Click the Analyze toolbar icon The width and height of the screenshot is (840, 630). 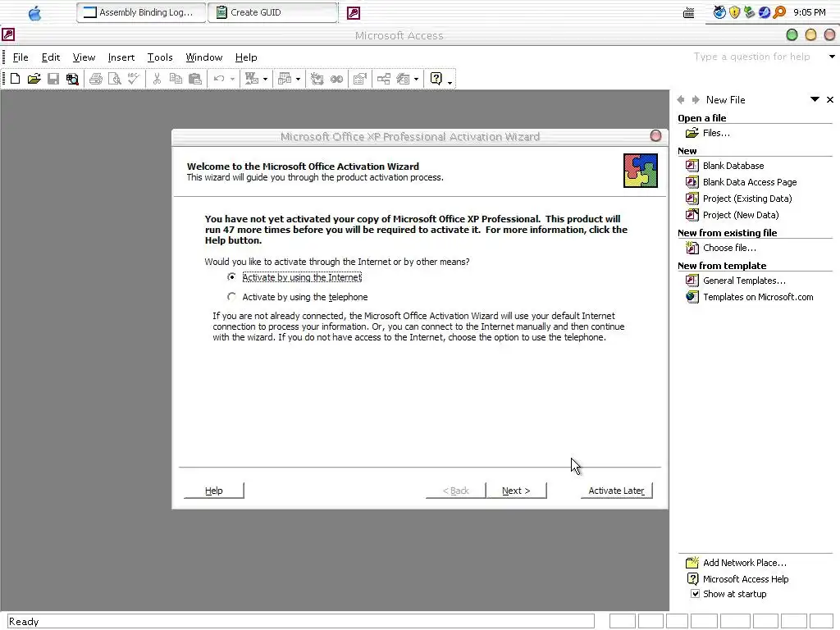(x=285, y=80)
